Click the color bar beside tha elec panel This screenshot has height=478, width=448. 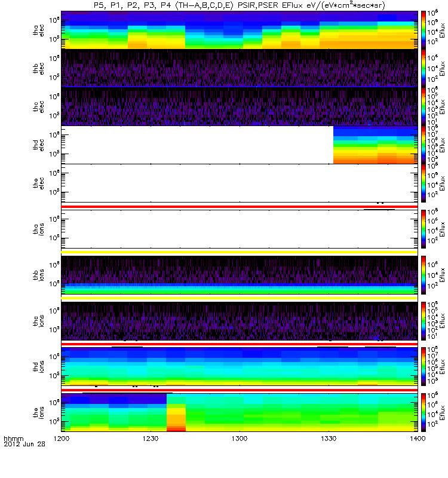click(x=424, y=30)
